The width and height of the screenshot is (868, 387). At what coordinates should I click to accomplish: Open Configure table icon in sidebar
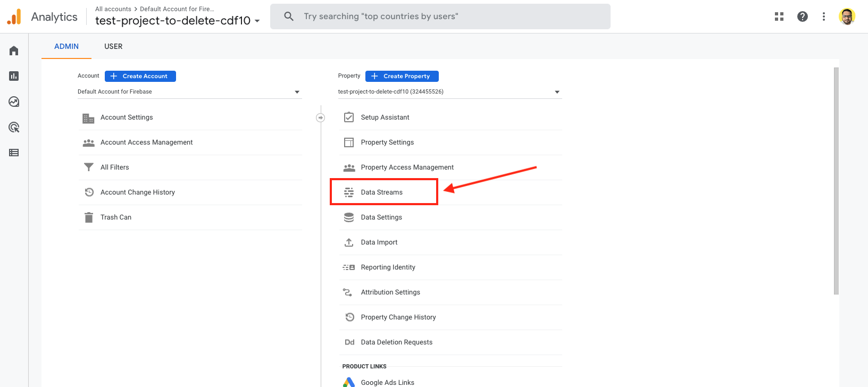[x=14, y=153]
